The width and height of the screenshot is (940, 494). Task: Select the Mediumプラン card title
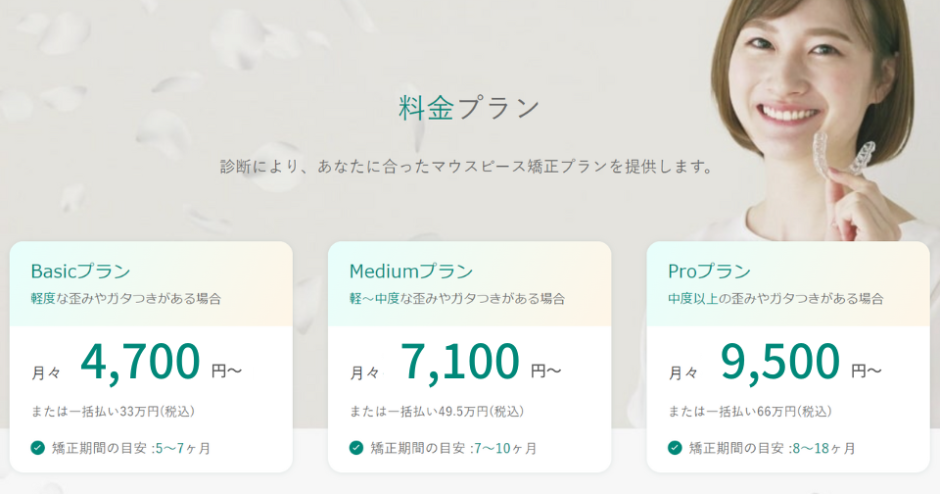pos(411,272)
